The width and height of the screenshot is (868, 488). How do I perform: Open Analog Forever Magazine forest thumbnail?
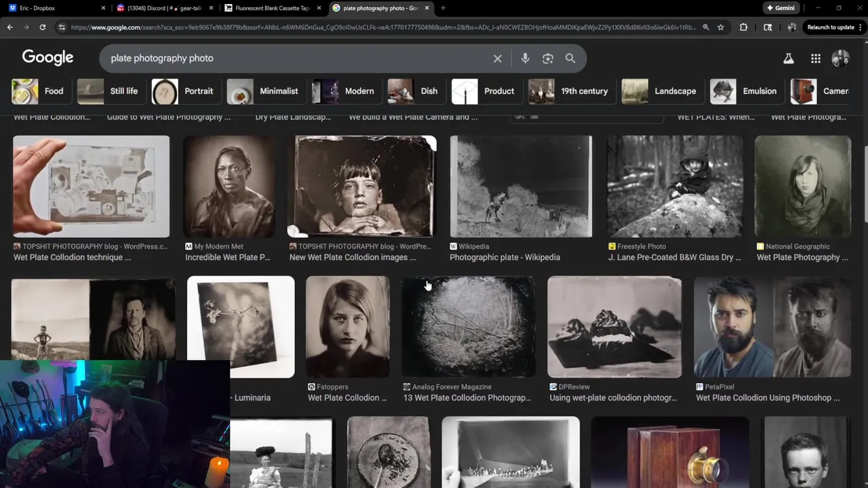(x=469, y=327)
